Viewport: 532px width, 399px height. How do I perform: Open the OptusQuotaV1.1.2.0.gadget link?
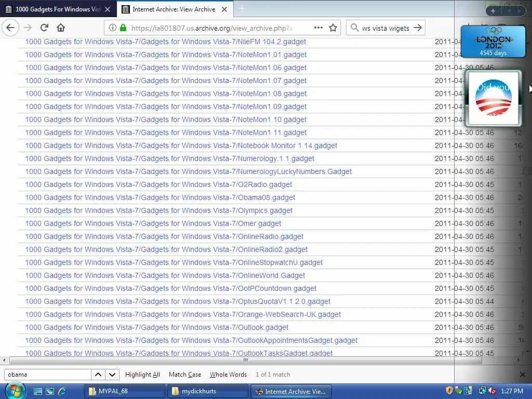click(178, 301)
